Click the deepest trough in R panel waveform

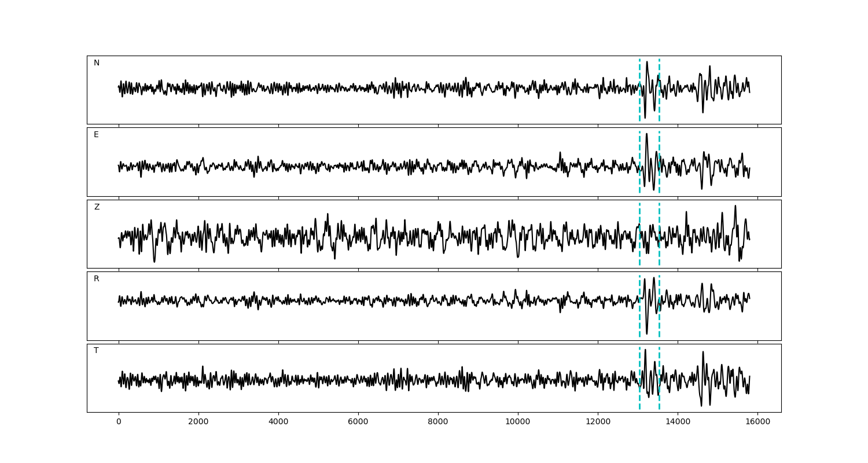(647, 333)
